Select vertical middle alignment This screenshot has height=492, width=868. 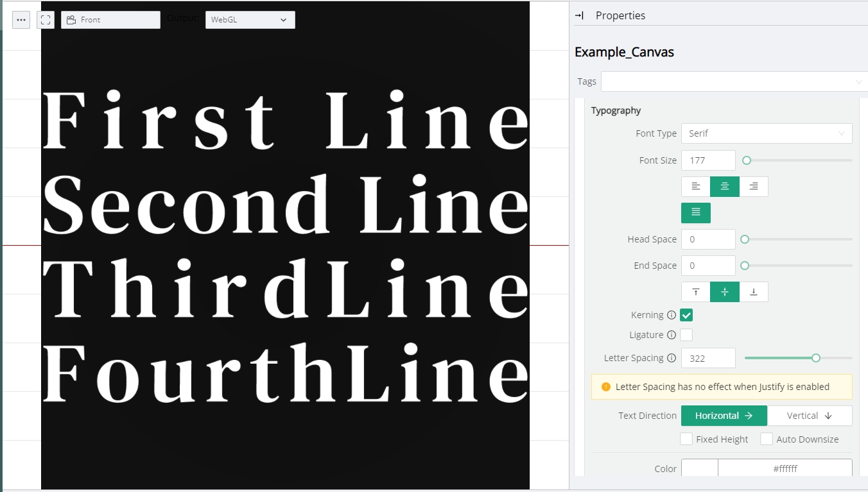(x=725, y=292)
